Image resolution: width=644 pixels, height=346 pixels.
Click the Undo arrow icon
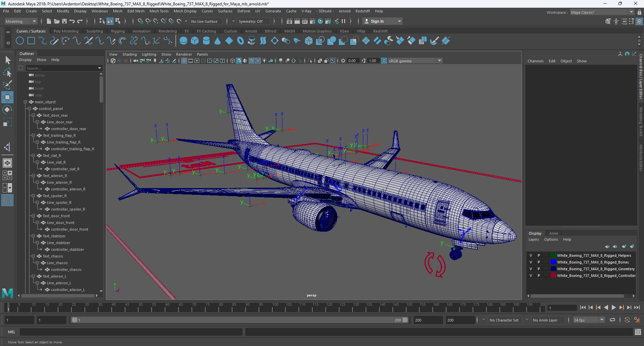[72, 21]
